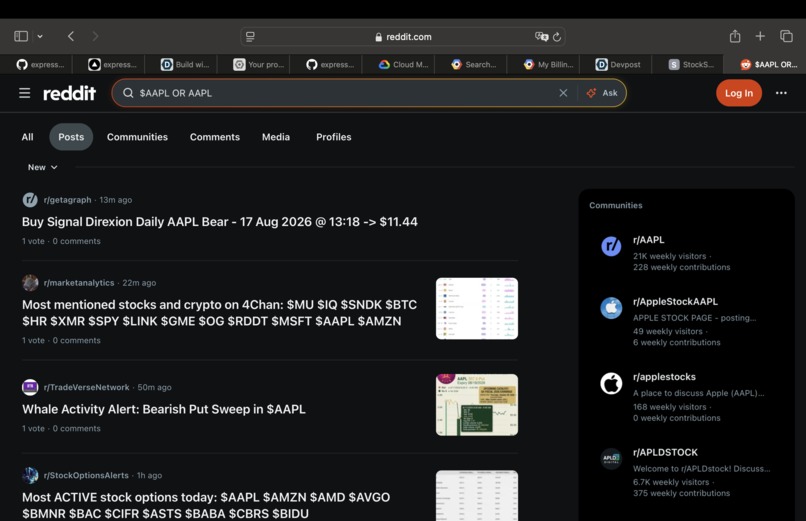Click the r/applestocks white apple icon
This screenshot has width=806, height=521.
pyautogui.click(x=611, y=383)
